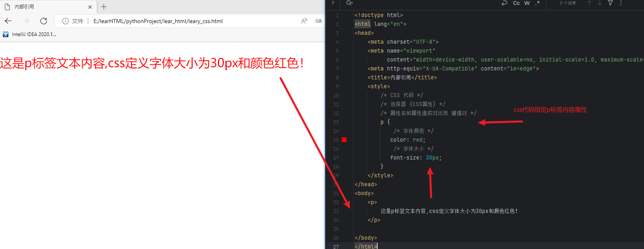The height and width of the screenshot is (249, 644).
Task: Click the browser Back arrow
Action: point(8,21)
